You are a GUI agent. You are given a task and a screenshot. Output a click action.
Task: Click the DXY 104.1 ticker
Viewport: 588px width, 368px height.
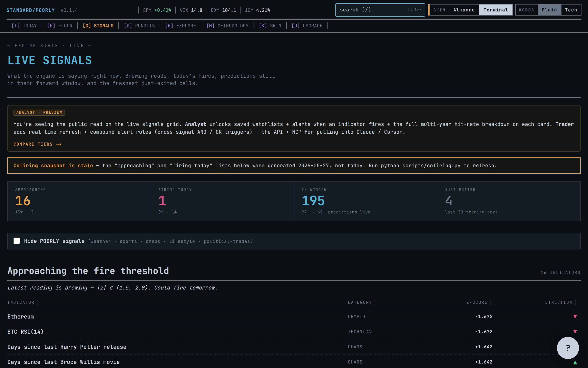(x=224, y=10)
